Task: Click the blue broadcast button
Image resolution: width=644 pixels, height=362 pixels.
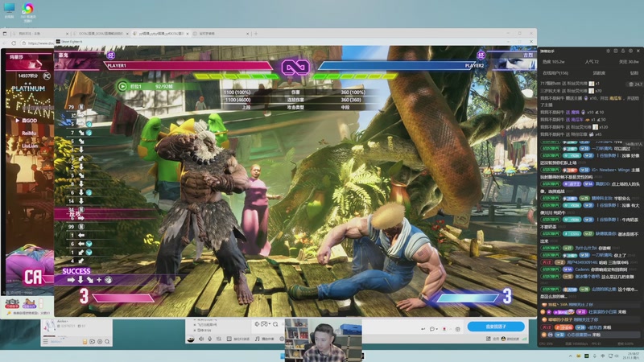Action: pos(496,327)
